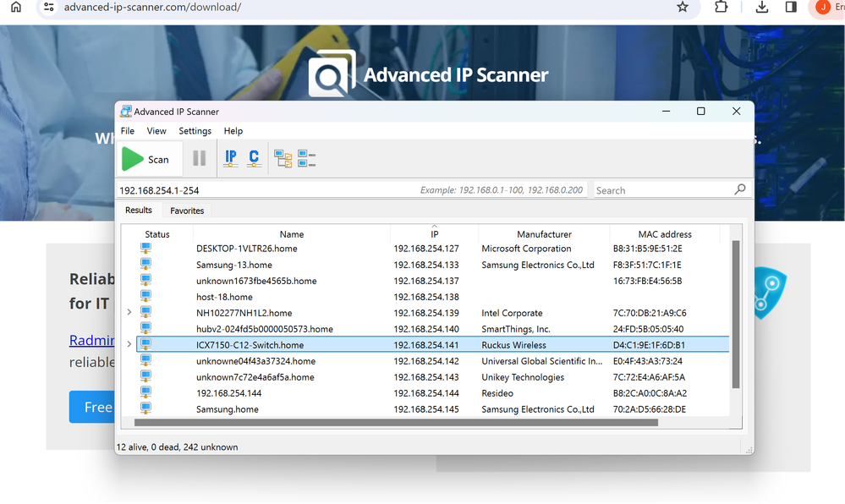Open browser downloads from the toolbar
The width and height of the screenshot is (845, 504).
coord(761,8)
